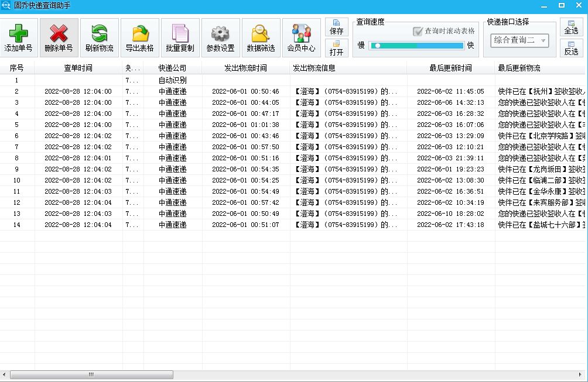Click the 添加单号 add tracking number icon
Viewport: 588px width, 382px height.
coord(18,37)
